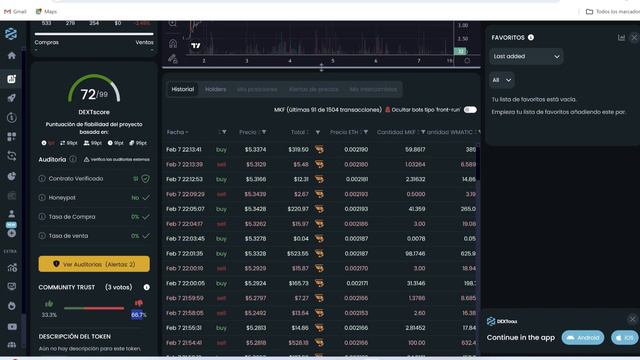Open Gmail bookmark in browser bar
640x360 pixels.
(15, 11)
